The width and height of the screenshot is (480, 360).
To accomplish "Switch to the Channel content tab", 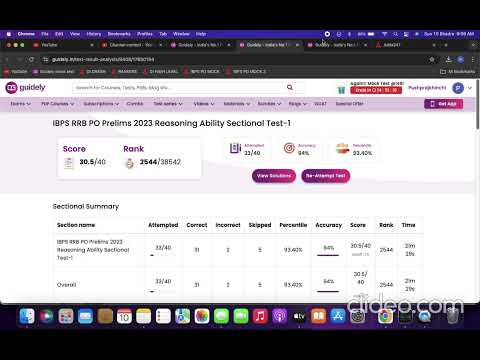I will pos(132,45).
